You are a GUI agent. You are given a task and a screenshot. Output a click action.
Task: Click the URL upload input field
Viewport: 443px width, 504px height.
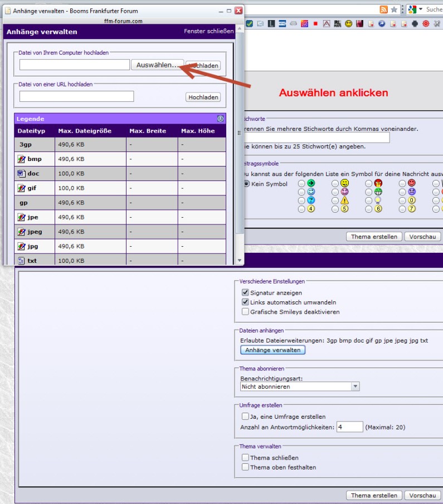click(76, 96)
